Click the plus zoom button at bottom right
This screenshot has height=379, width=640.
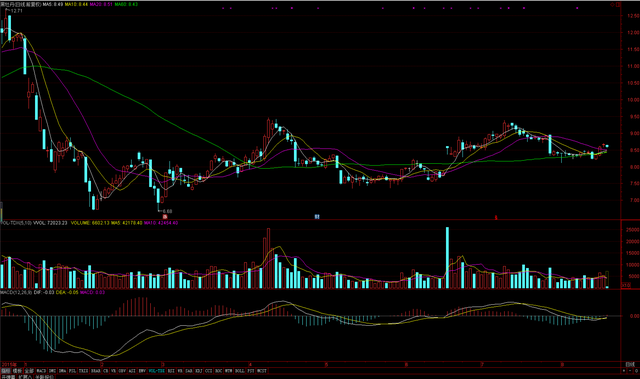point(624,371)
